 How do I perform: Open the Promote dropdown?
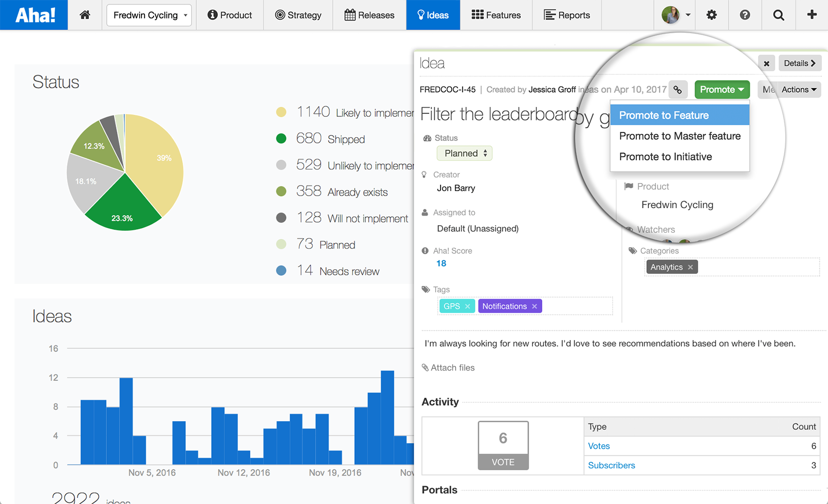pos(722,89)
